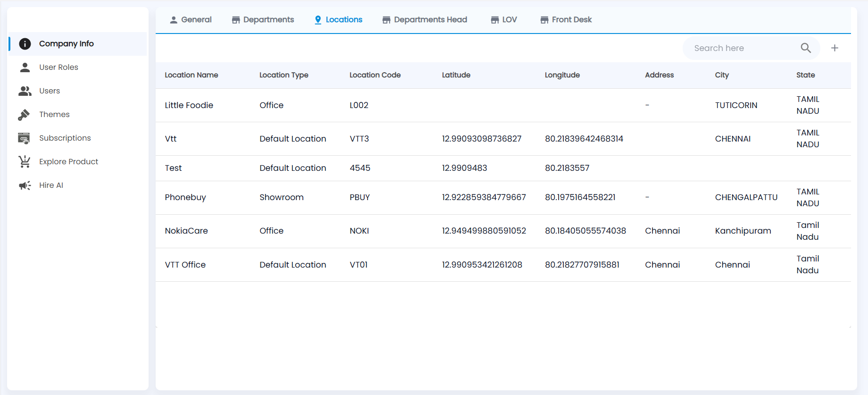Click the Kanchipuram city cell
The height and width of the screenshot is (395, 868).
(743, 231)
